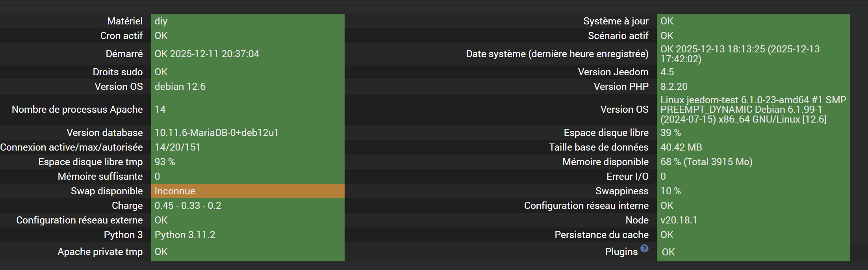This screenshot has width=868, height=270.
Task: Click the help icon beside Plugins
Action: 644,248
